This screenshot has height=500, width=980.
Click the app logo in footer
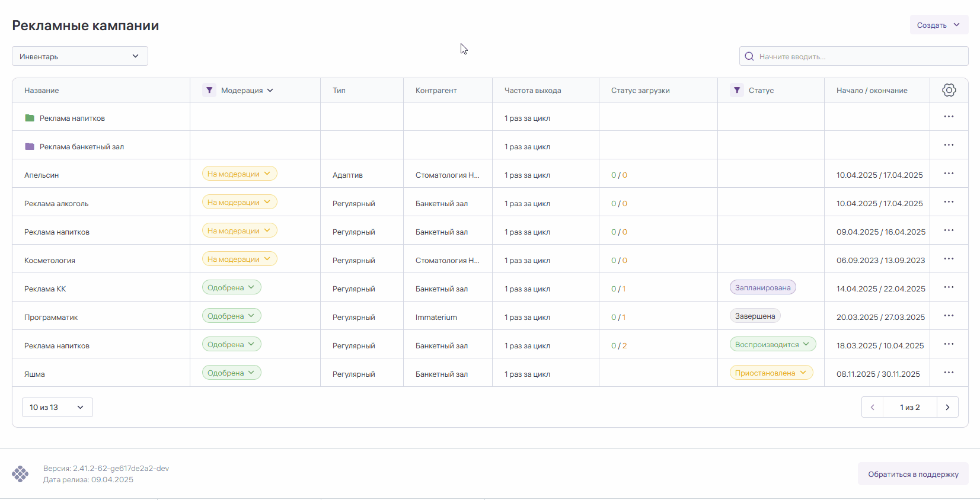coord(20,474)
